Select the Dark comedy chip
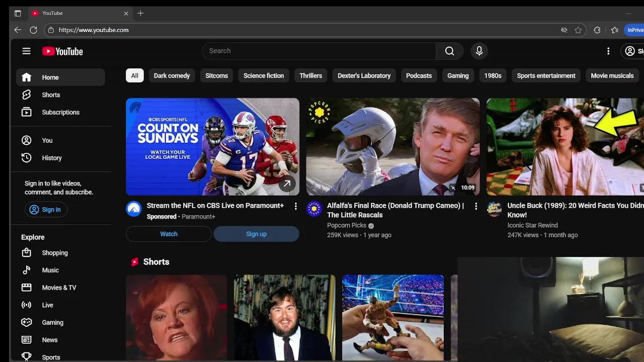 click(172, 76)
